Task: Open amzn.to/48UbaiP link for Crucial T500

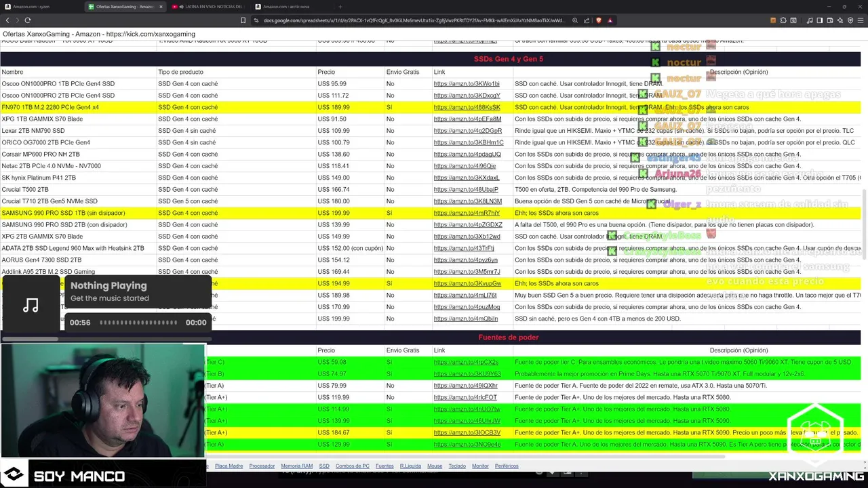Action: 466,190
